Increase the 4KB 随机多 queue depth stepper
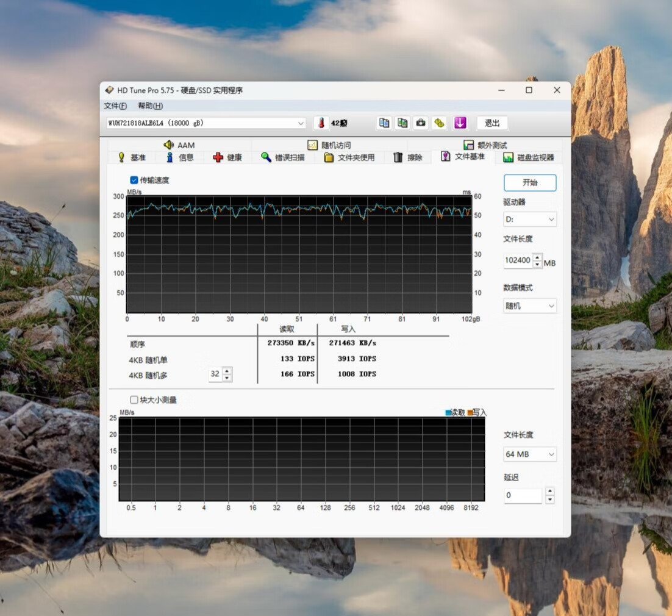 (227, 371)
